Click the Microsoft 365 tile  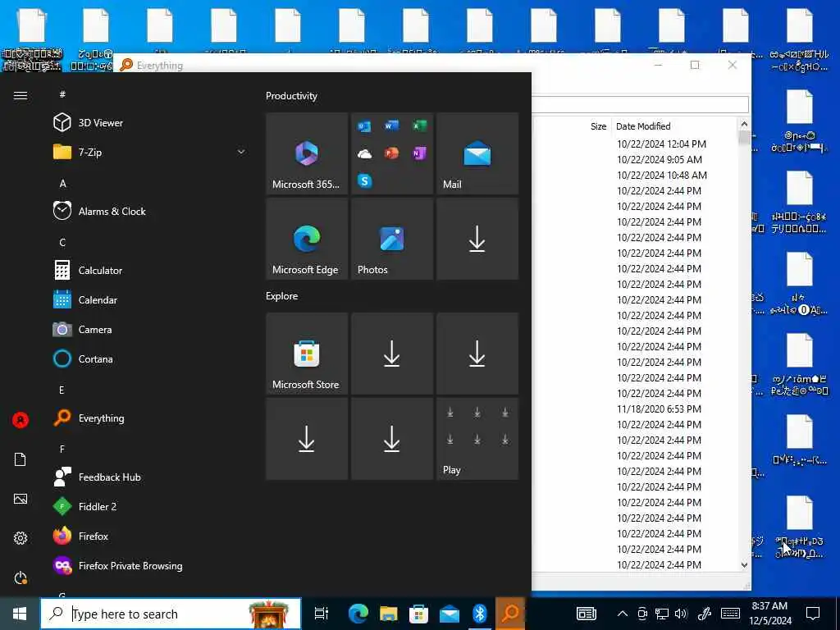click(x=307, y=153)
